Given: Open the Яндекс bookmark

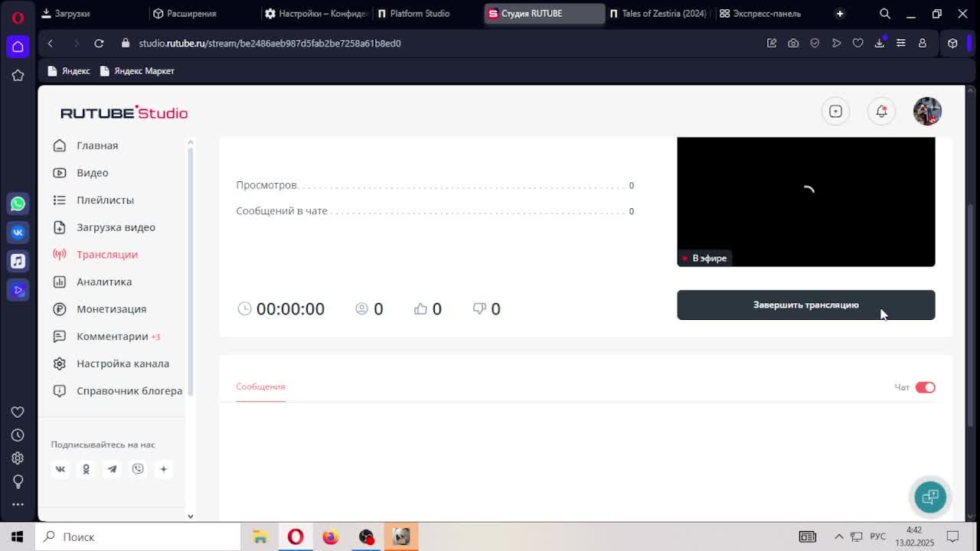Looking at the screenshot, I should point(69,71).
